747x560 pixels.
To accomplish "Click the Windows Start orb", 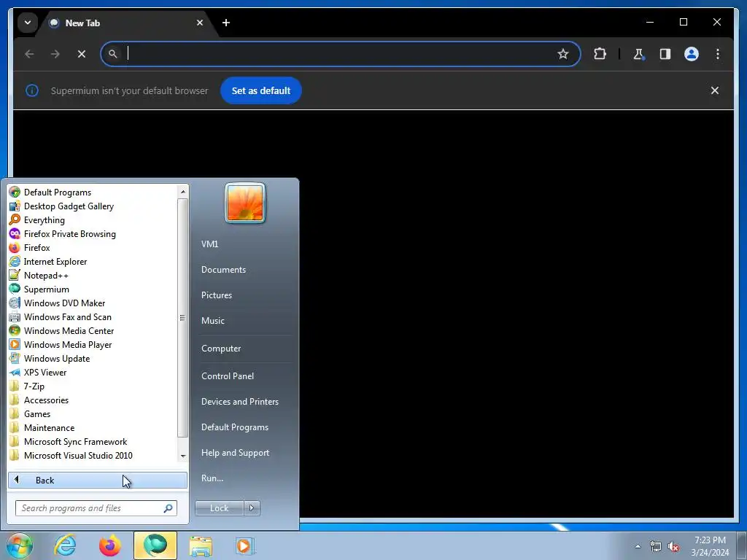I will tap(19, 545).
